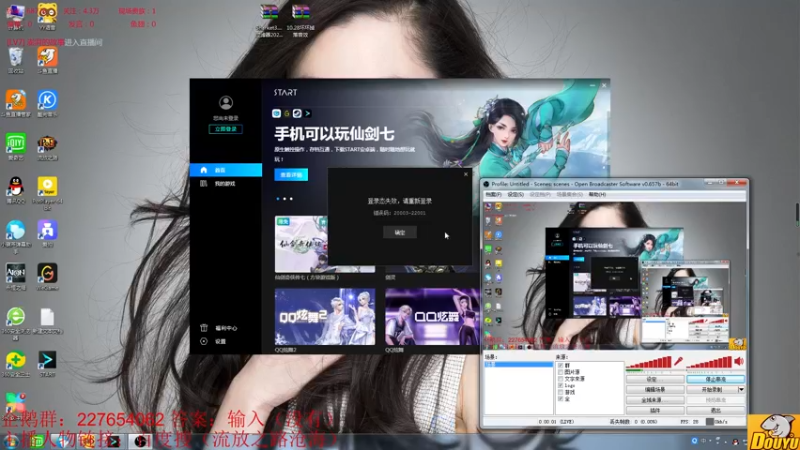This screenshot has width=800, height=450.
Task: Mute the microphone icon in OBS
Action: [x=678, y=361]
